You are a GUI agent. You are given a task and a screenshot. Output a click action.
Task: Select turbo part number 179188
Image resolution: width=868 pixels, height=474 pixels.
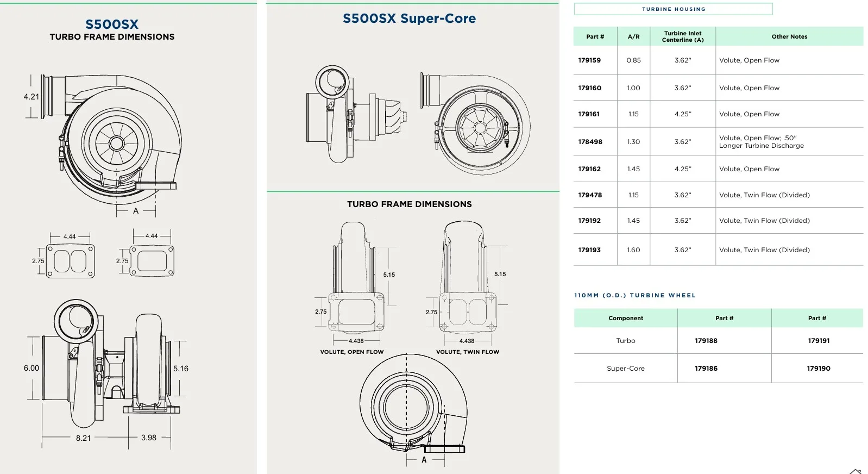[x=706, y=341]
